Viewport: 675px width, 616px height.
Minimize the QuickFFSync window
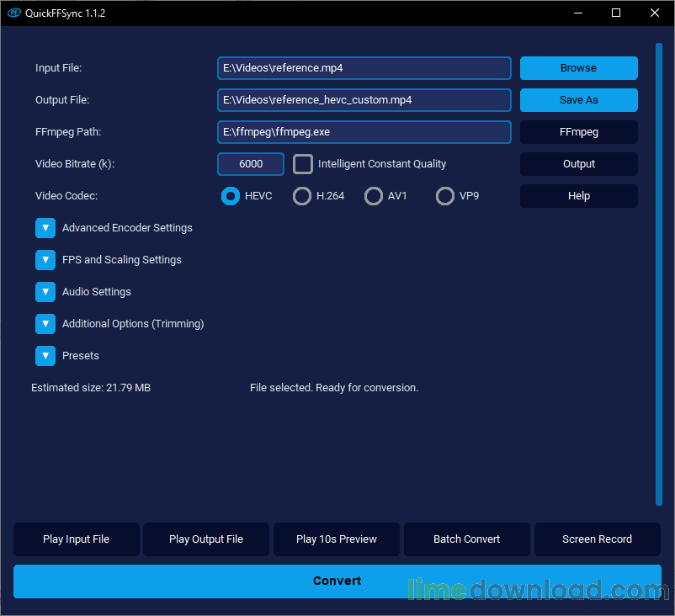pyautogui.click(x=578, y=13)
